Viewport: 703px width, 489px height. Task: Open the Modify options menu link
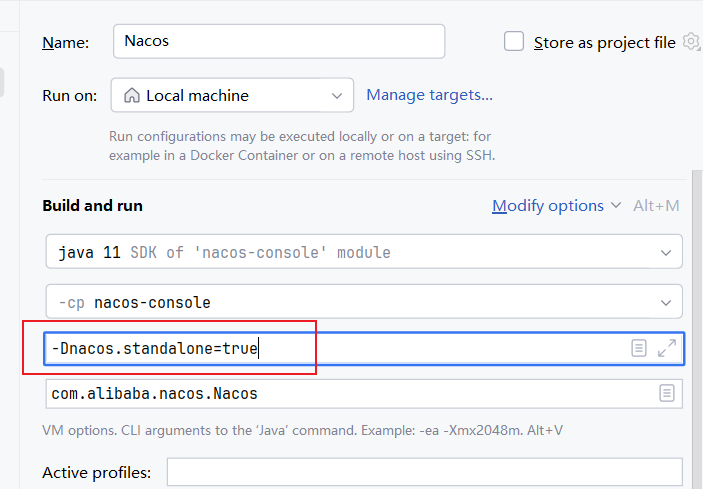point(548,206)
